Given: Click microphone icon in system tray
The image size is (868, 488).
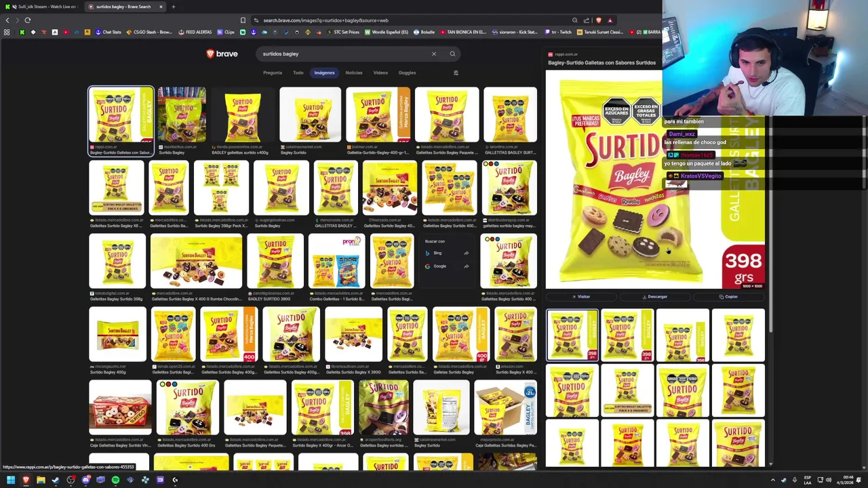Looking at the screenshot, I should (794, 480).
